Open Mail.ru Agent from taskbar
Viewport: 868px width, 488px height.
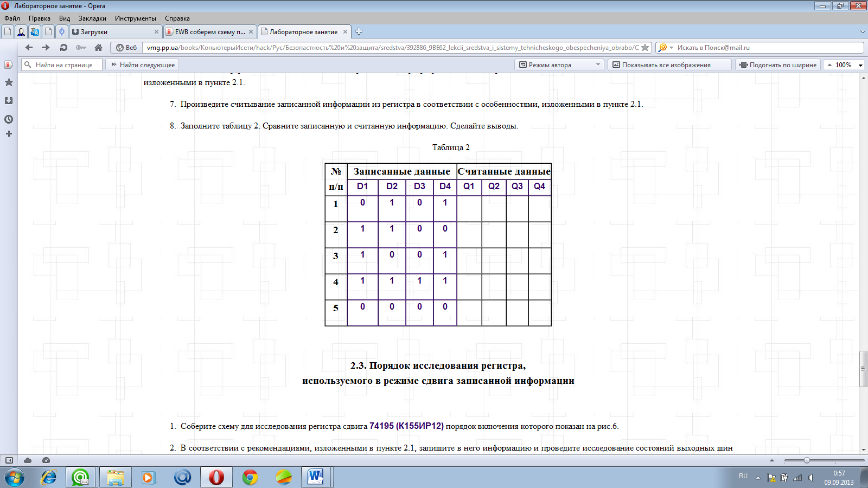(x=80, y=477)
